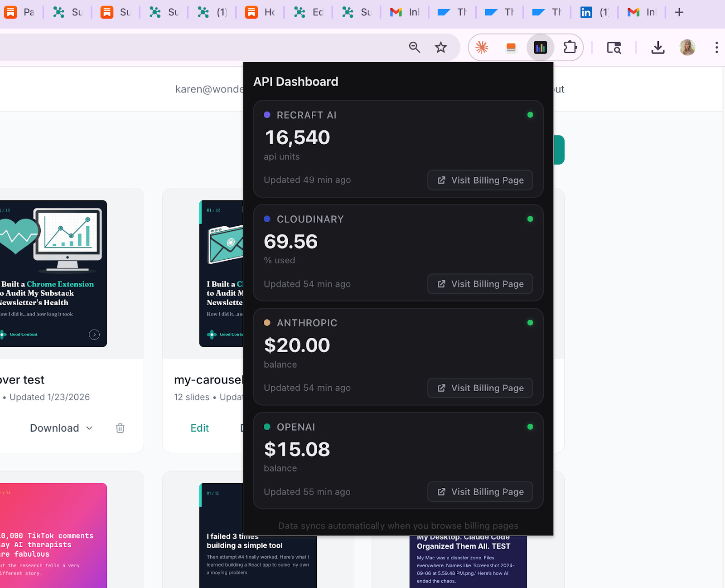Bookmark this page with the star icon

click(441, 47)
